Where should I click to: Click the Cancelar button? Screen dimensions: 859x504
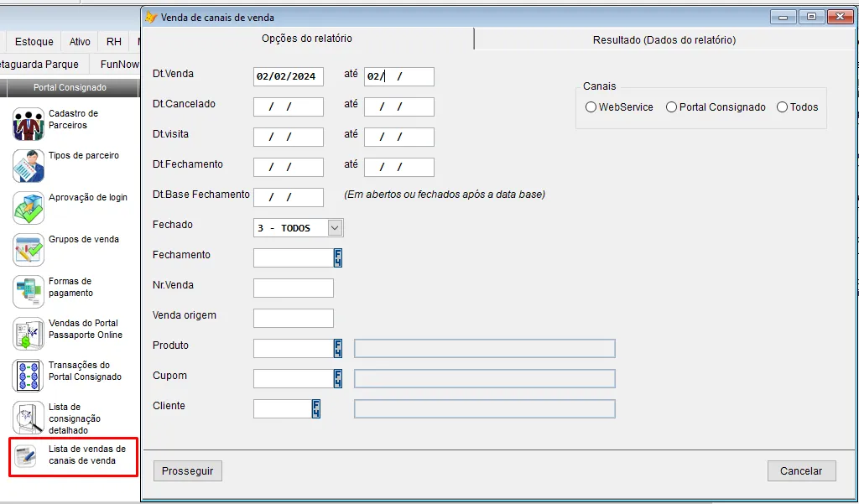pos(801,471)
